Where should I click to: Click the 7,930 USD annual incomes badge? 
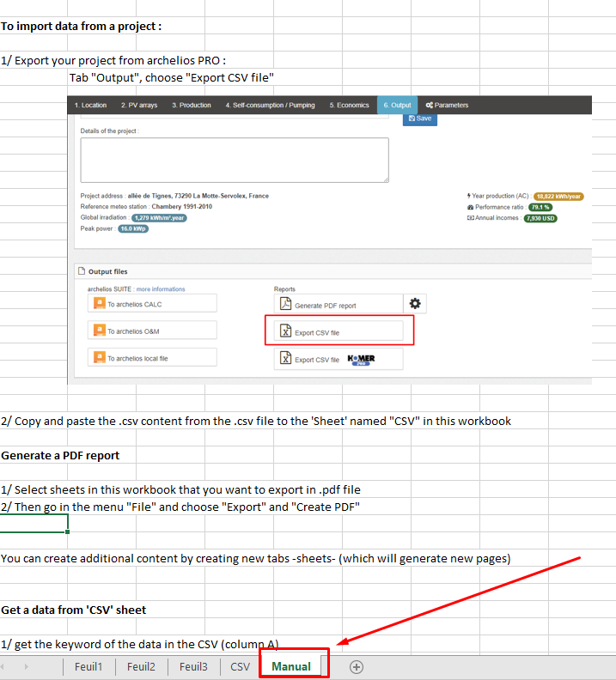pyautogui.click(x=540, y=218)
